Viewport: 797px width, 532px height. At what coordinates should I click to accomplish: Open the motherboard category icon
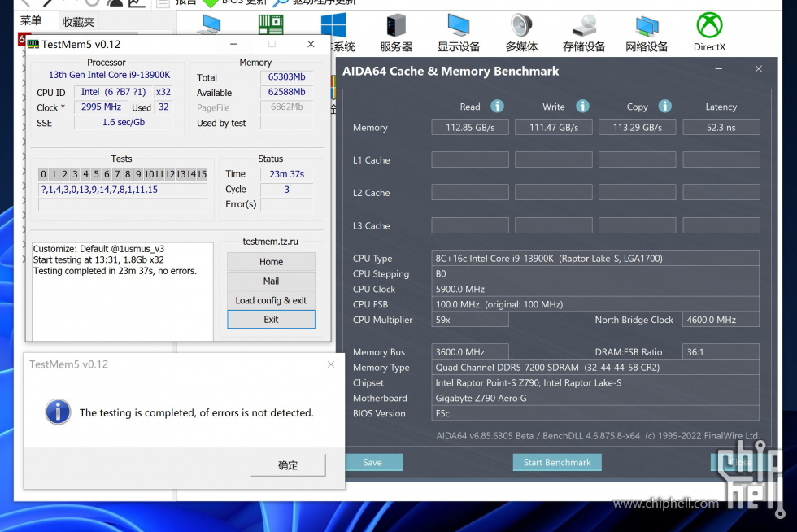(x=270, y=24)
